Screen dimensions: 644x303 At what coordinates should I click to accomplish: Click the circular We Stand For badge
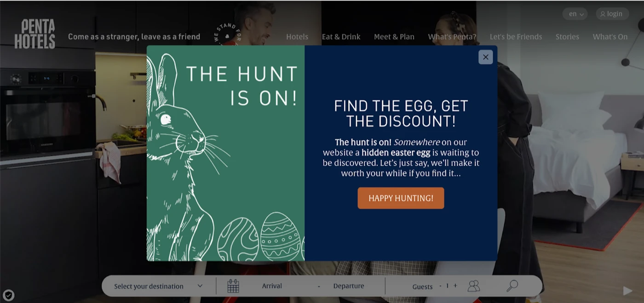pyautogui.click(x=227, y=34)
